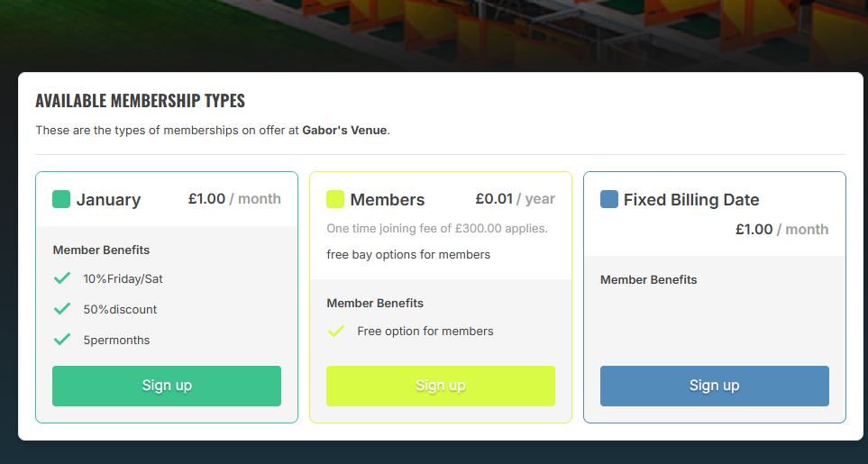Click the checkmark beside 5permonths
Image resolution: width=868 pixels, height=464 pixels.
point(62,339)
